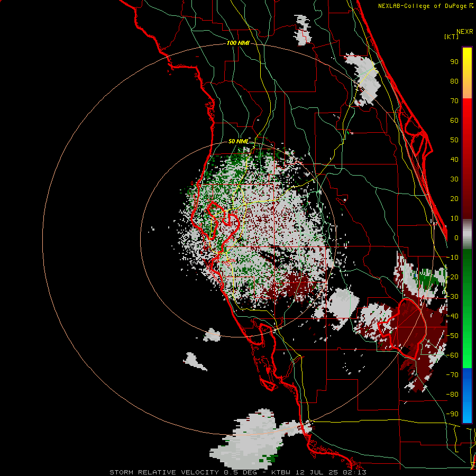Click the -30 knots scale label

(x=452, y=297)
